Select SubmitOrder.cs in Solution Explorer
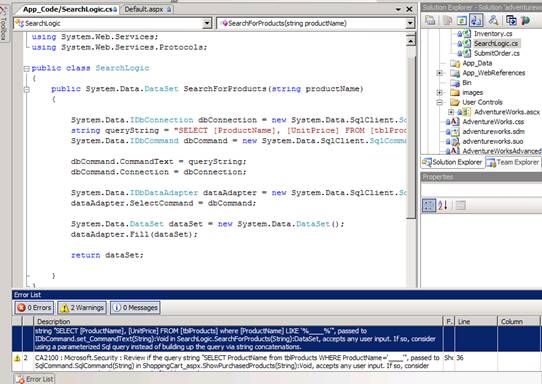Image resolution: width=542 pixels, height=384 pixels. tap(497, 53)
